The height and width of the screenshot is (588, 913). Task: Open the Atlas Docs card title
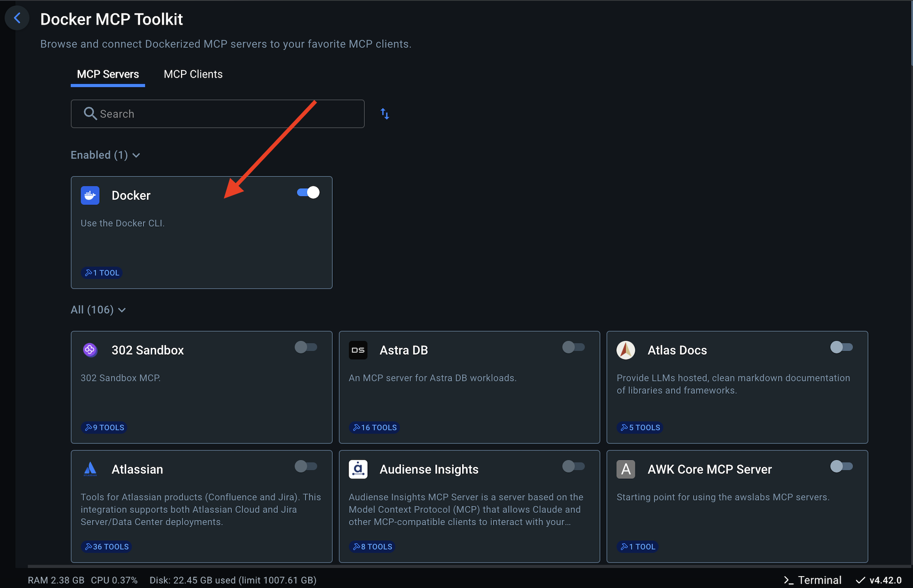(677, 350)
